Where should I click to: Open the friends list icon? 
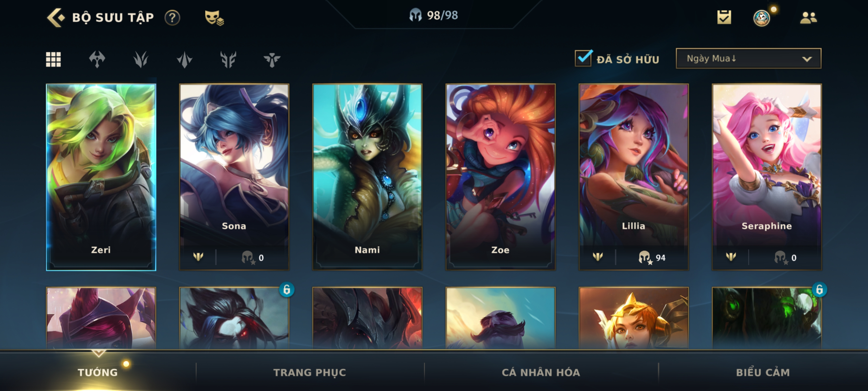click(x=808, y=17)
